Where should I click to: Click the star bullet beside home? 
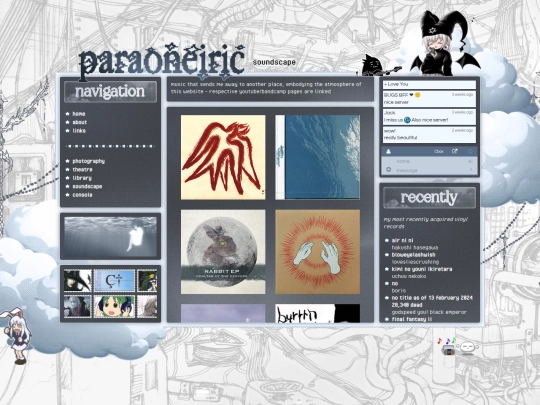pos(68,114)
